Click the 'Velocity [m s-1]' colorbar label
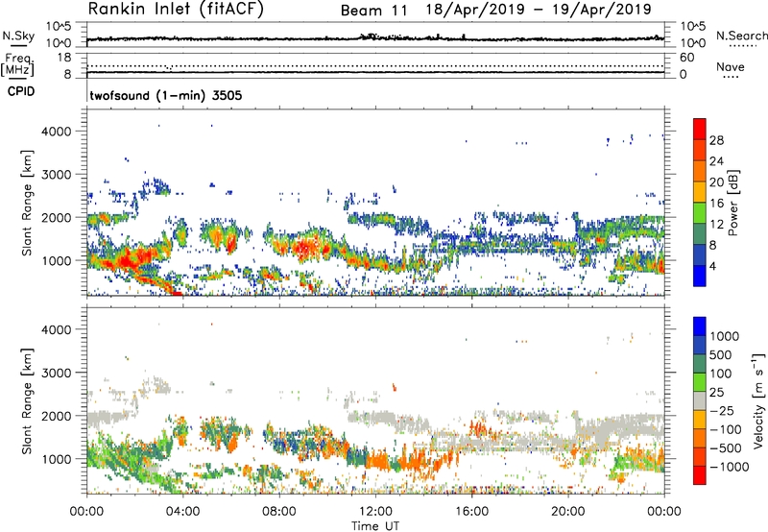Image resolution: width=768 pixels, height=532 pixels. pyautogui.click(x=758, y=400)
